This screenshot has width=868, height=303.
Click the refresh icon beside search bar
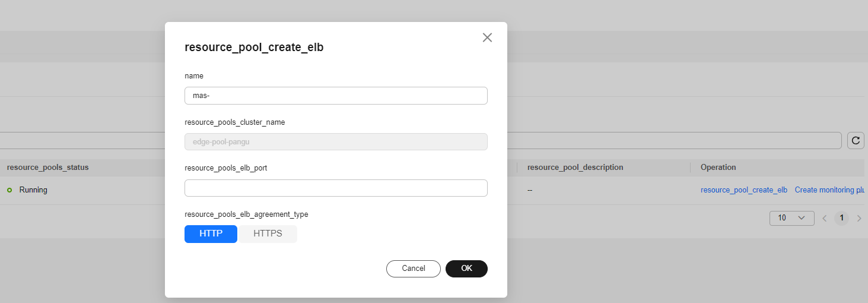click(856, 140)
